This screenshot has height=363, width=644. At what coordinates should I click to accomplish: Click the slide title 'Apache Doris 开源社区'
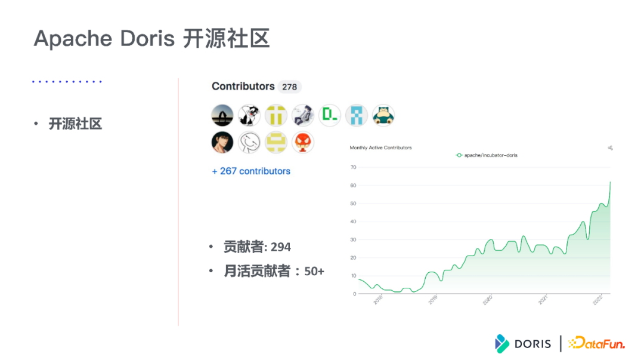[x=153, y=38]
